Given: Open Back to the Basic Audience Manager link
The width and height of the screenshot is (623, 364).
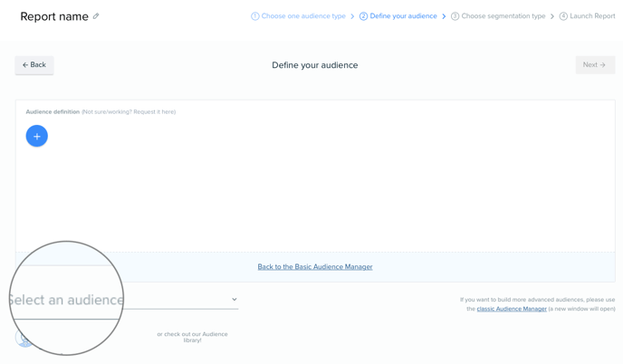Looking at the screenshot, I should 315,266.
